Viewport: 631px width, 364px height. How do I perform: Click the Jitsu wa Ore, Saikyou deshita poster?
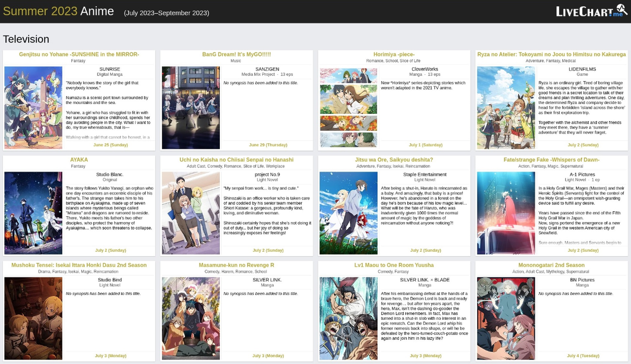tap(349, 213)
